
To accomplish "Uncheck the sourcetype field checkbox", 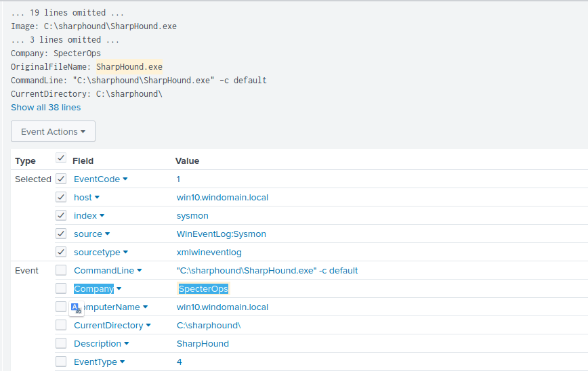I will click(61, 253).
